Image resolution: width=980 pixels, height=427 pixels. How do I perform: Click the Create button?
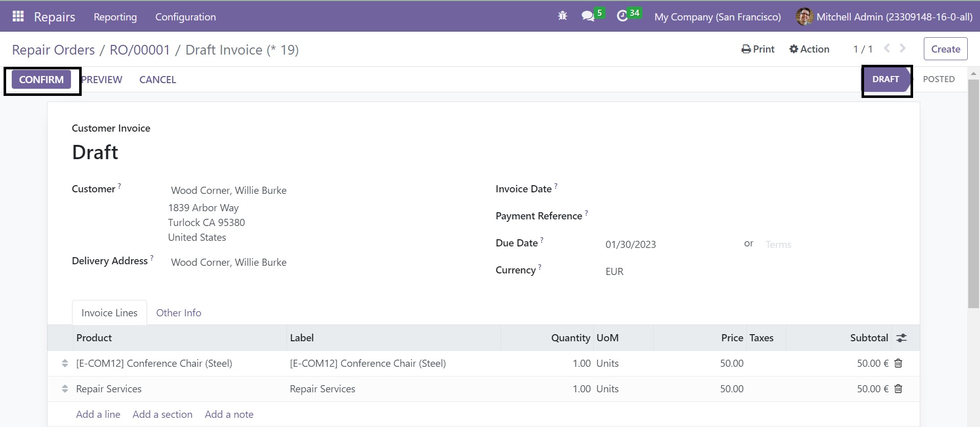[x=946, y=49]
